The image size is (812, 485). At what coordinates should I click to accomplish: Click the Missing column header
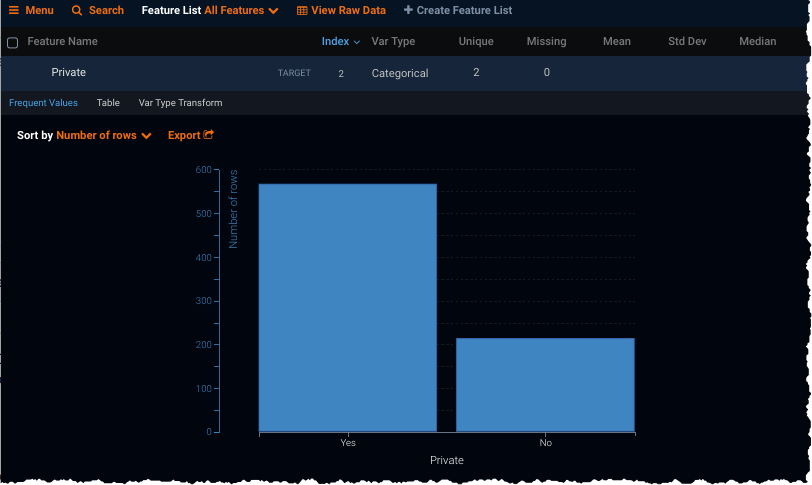[x=546, y=42]
